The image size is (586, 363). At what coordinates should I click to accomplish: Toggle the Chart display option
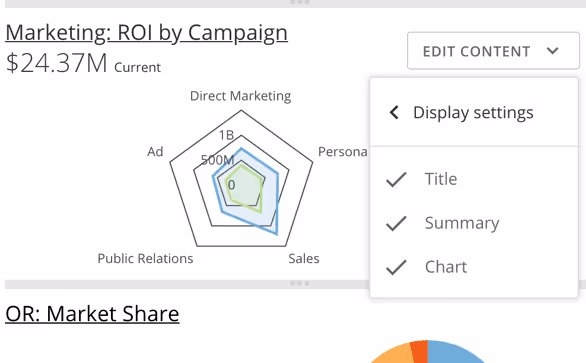tap(474, 267)
